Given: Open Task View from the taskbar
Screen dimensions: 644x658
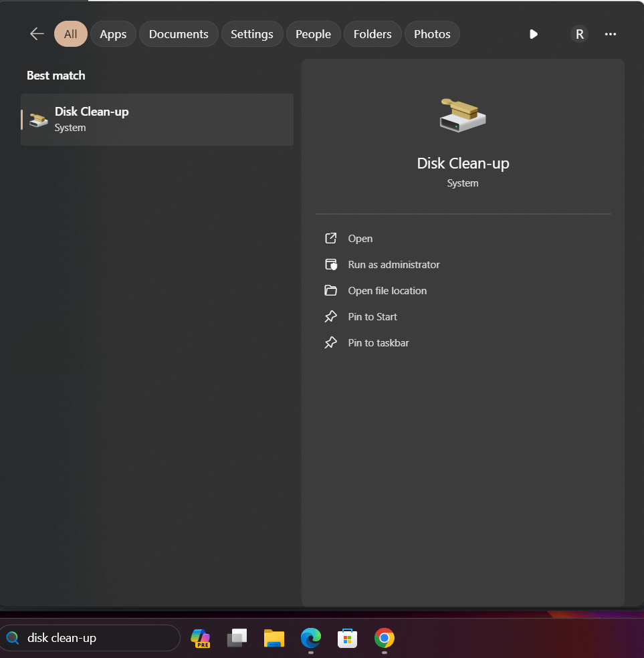Looking at the screenshot, I should tap(237, 638).
